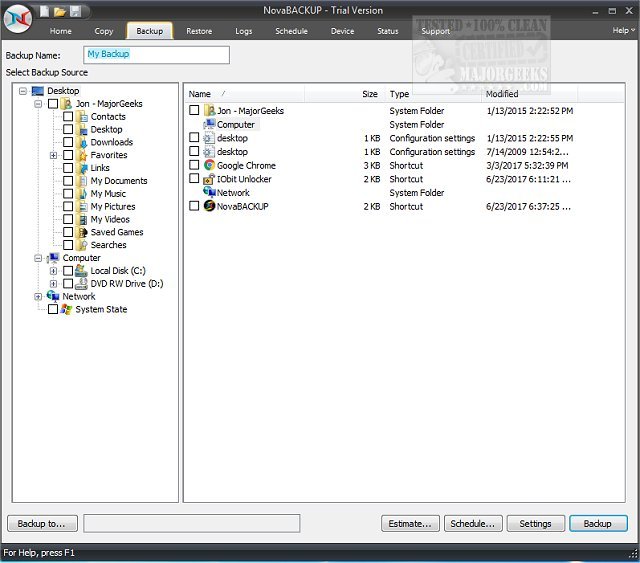Screen dimensions: 640x563
Task: Click the NovaBACKUP round logo button
Action: pyautogui.click(x=18, y=19)
